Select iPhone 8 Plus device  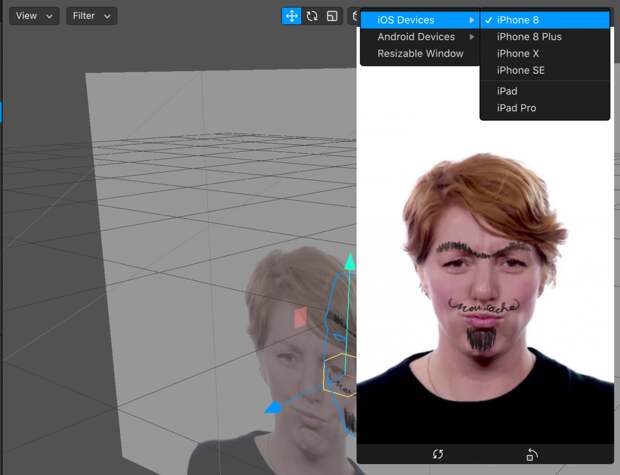(545, 37)
